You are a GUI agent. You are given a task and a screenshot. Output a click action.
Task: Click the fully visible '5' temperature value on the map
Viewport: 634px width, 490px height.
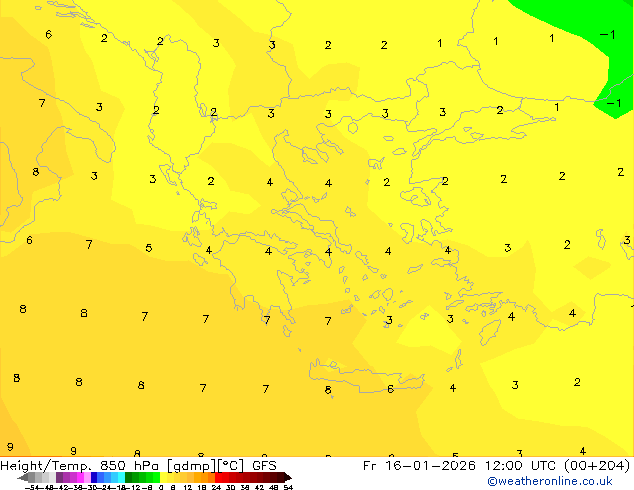149,248
